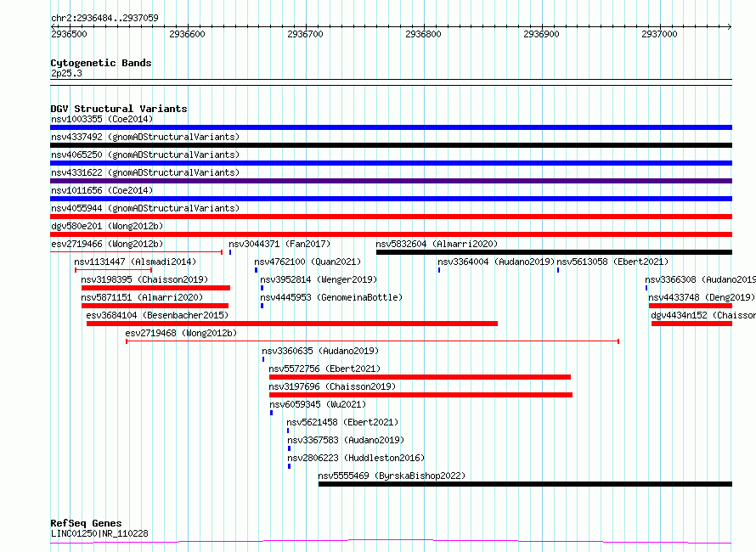Click the 2937000 ruler position
756x552 pixels.
coord(659,34)
